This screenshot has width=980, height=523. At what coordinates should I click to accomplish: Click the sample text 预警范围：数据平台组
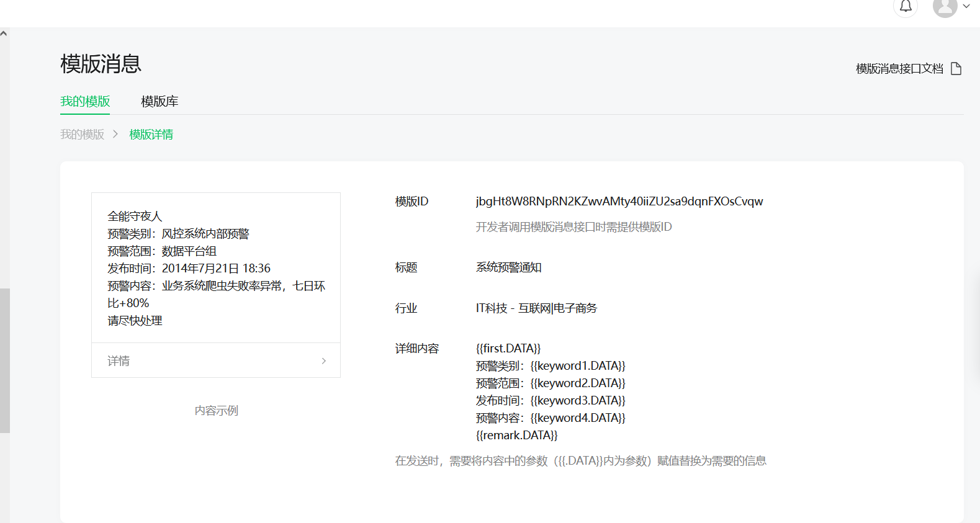tap(162, 251)
